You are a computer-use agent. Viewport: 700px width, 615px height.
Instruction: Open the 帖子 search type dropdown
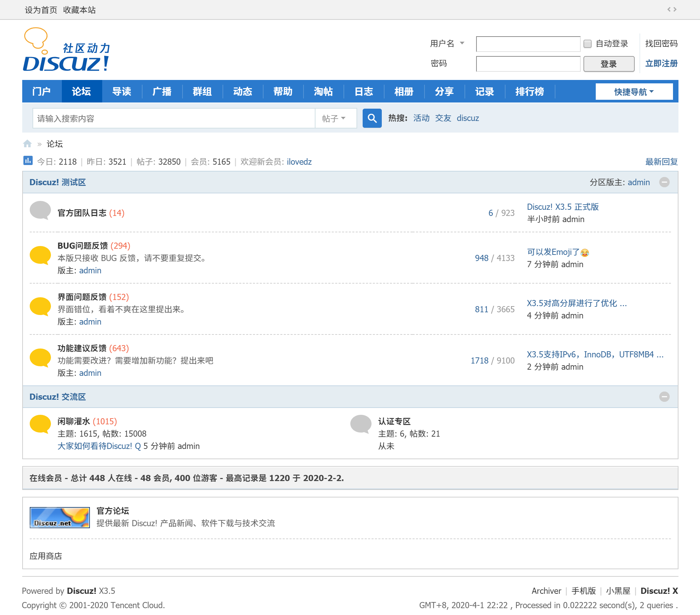334,119
